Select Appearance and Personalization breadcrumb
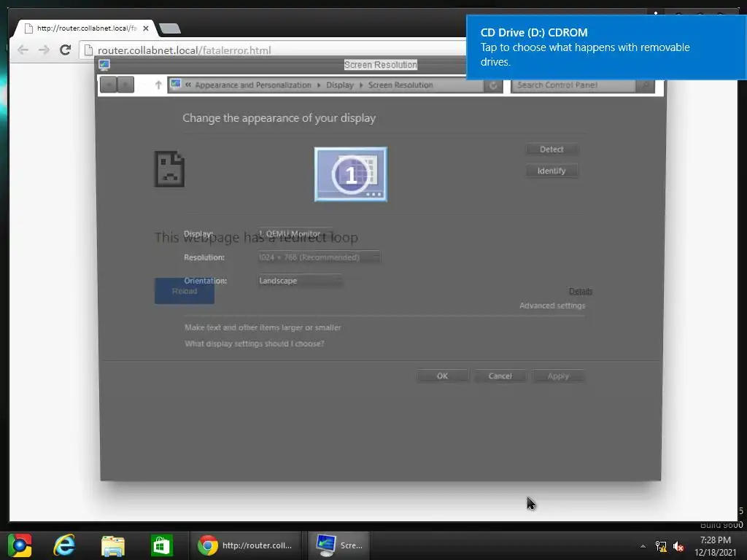Screen dimensions: 747x560 coord(253,85)
